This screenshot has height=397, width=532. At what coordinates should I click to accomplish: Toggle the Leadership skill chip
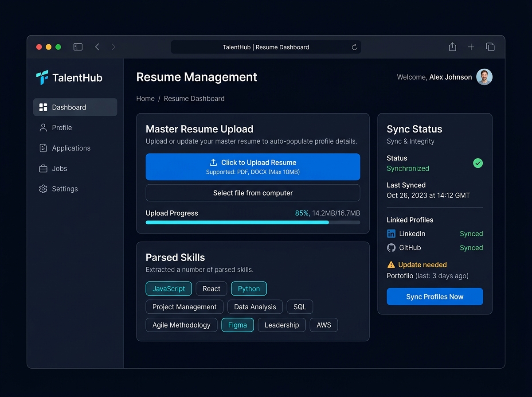pos(282,325)
